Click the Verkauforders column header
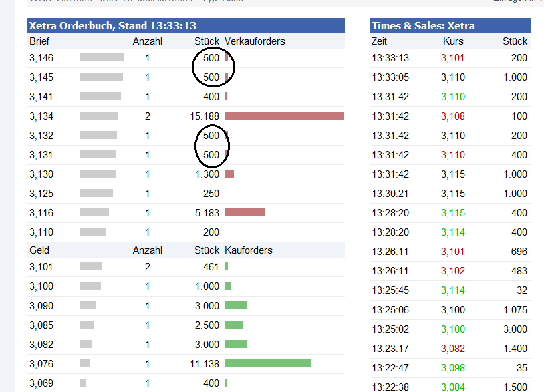 pyautogui.click(x=255, y=41)
